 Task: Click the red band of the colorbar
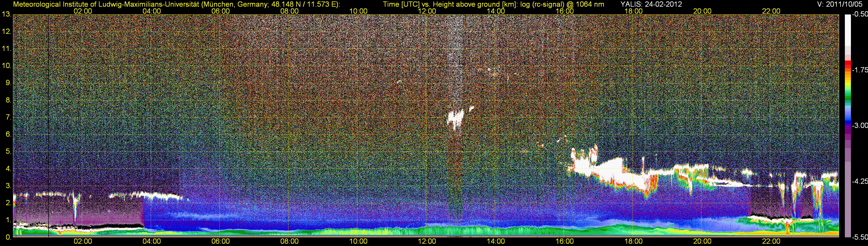tap(848, 63)
